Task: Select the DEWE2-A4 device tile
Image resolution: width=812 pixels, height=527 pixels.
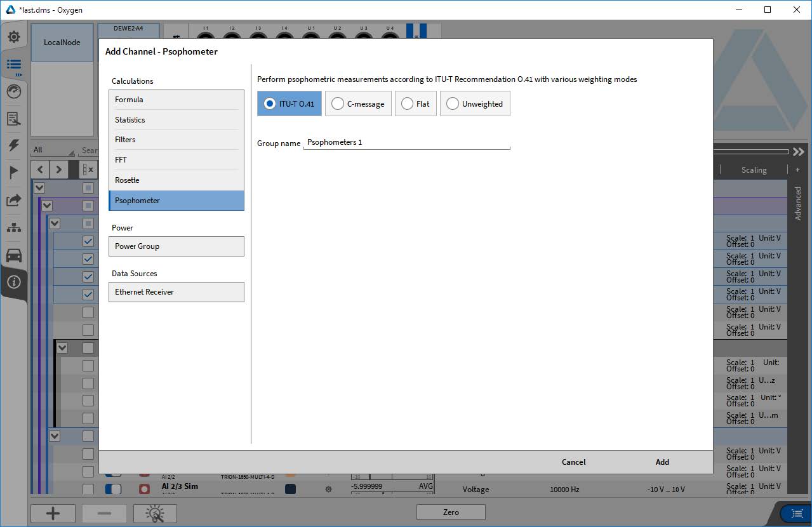Action: 129,31
